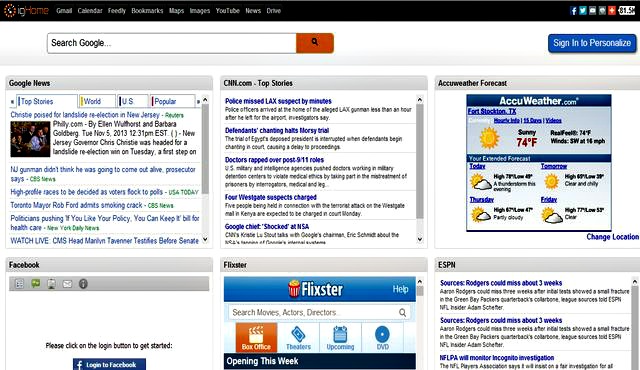Select Flixster DVD icon
640x370 pixels.
[382, 337]
